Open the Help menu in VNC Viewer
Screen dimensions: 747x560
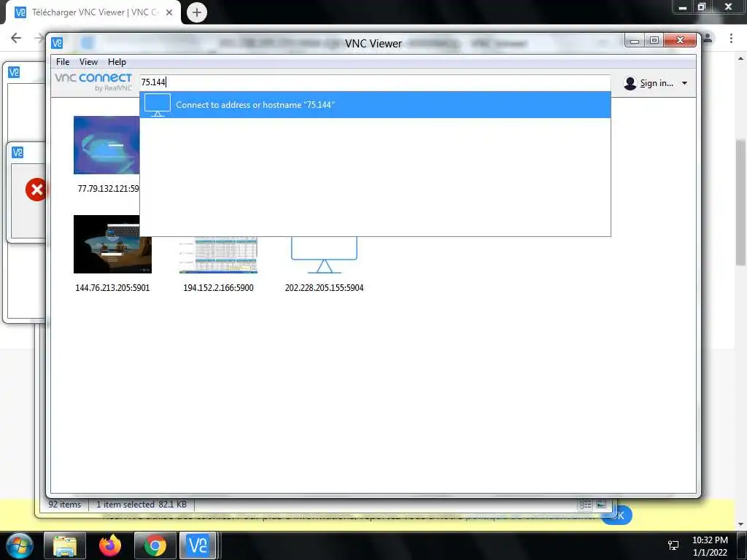coord(117,62)
